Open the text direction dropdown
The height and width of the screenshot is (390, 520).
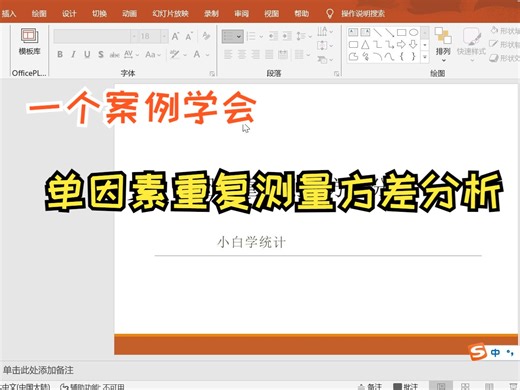click(325, 32)
